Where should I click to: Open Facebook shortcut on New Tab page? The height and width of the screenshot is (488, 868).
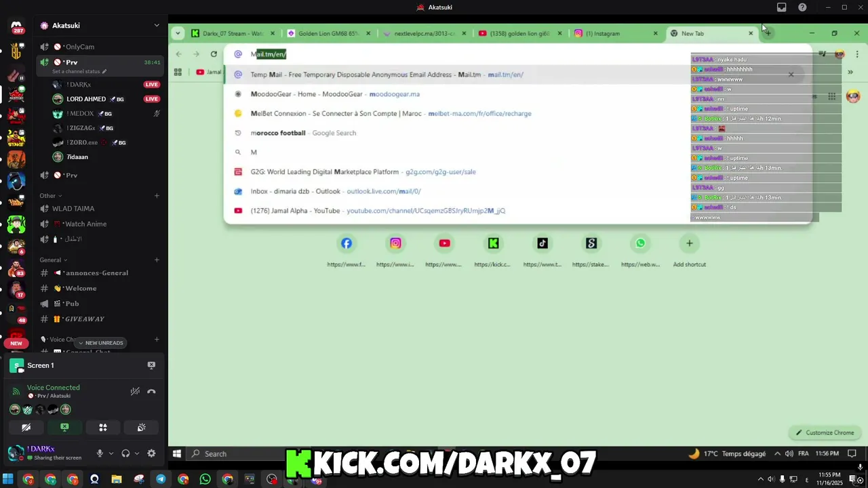347,243
